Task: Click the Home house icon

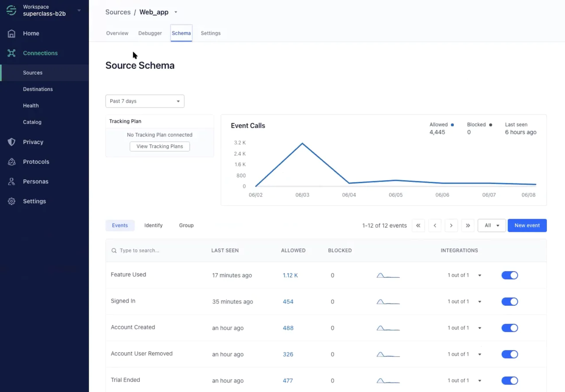Action: [12, 34]
